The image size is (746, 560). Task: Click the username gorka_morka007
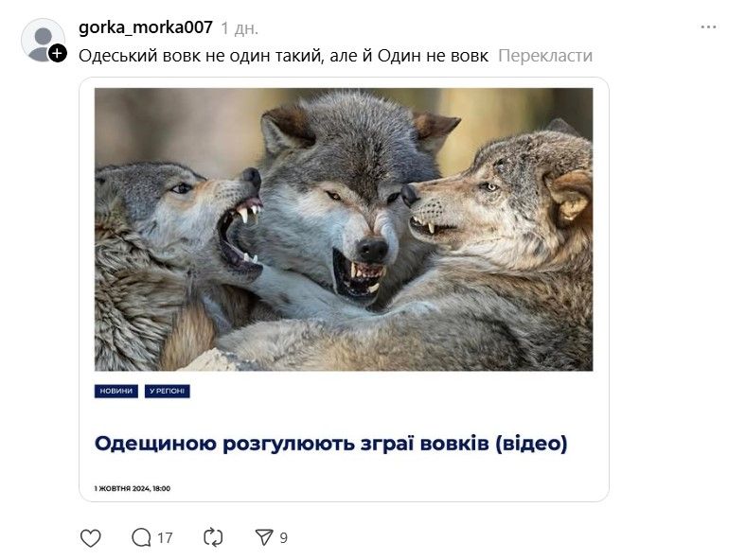click(146, 27)
